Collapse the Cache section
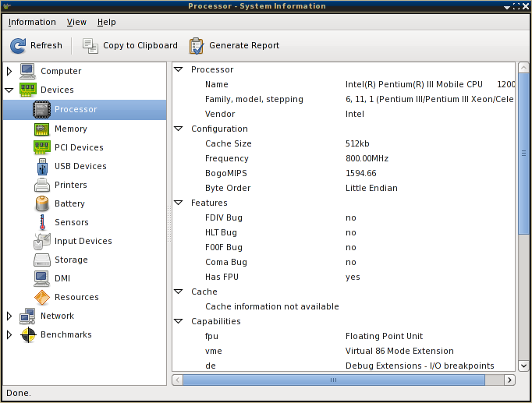 pos(179,292)
